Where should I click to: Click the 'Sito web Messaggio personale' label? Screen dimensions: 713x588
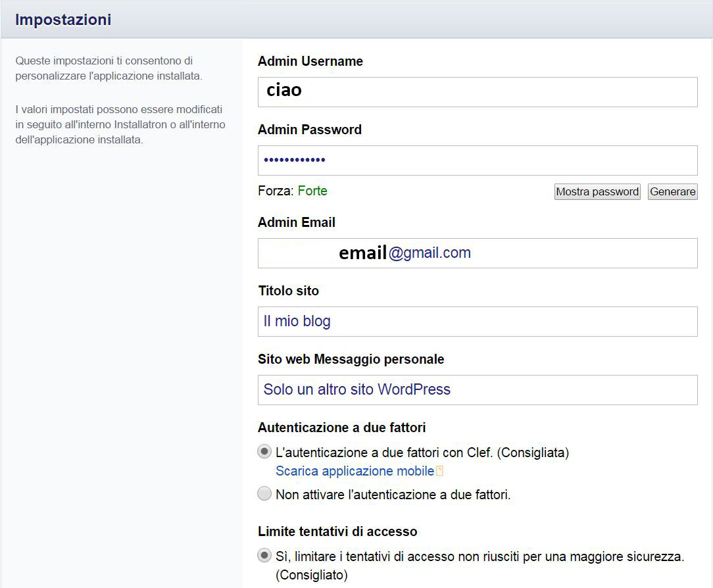(x=351, y=359)
